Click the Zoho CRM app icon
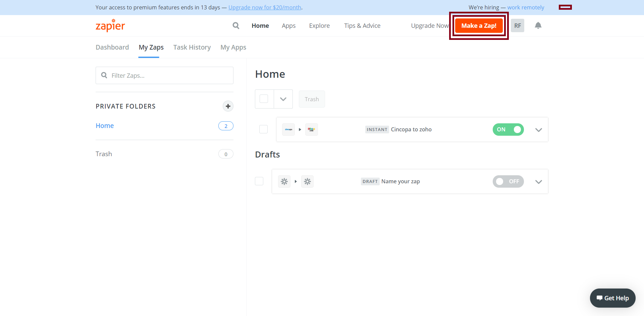Screen dimensions: 644x316 point(311,129)
